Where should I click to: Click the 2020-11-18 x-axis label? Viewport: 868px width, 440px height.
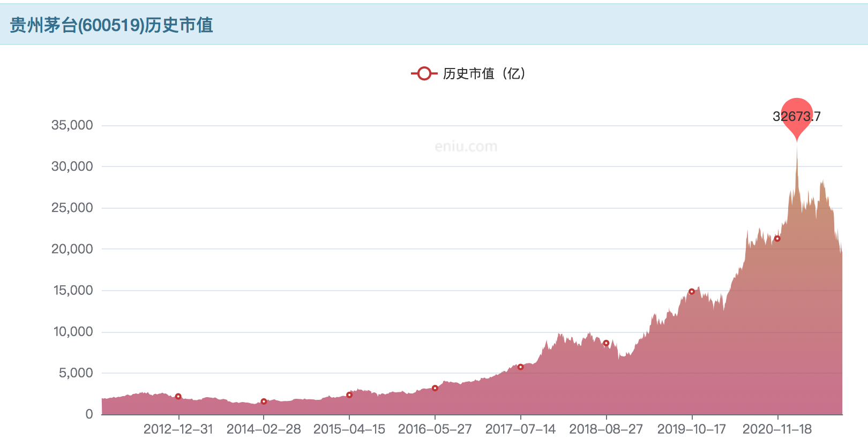pos(777,429)
